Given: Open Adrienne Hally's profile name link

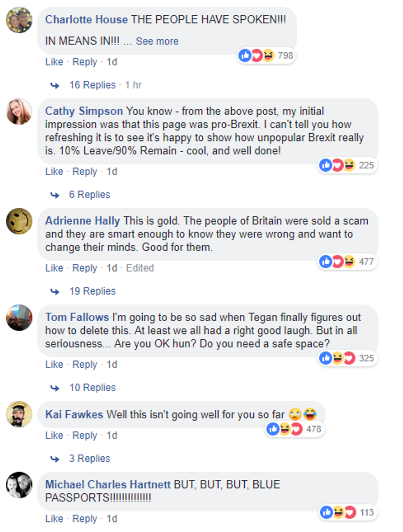Looking at the screenshot, I should pyautogui.click(x=82, y=221).
